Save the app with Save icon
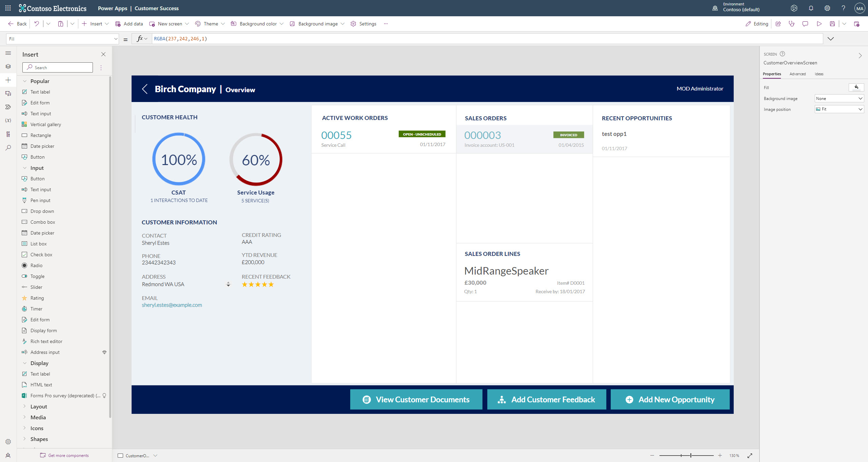The width and height of the screenshot is (868, 462). [x=832, y=24]
